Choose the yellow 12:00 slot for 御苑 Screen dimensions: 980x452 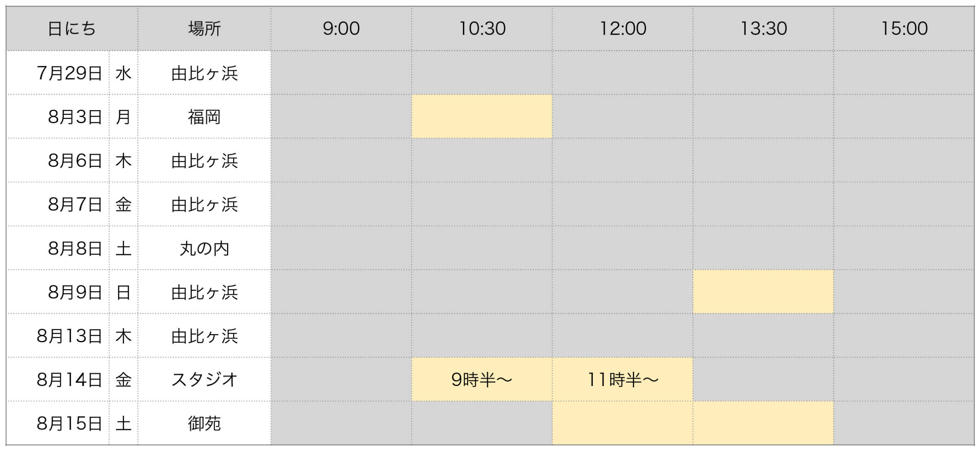pos(623,423)
